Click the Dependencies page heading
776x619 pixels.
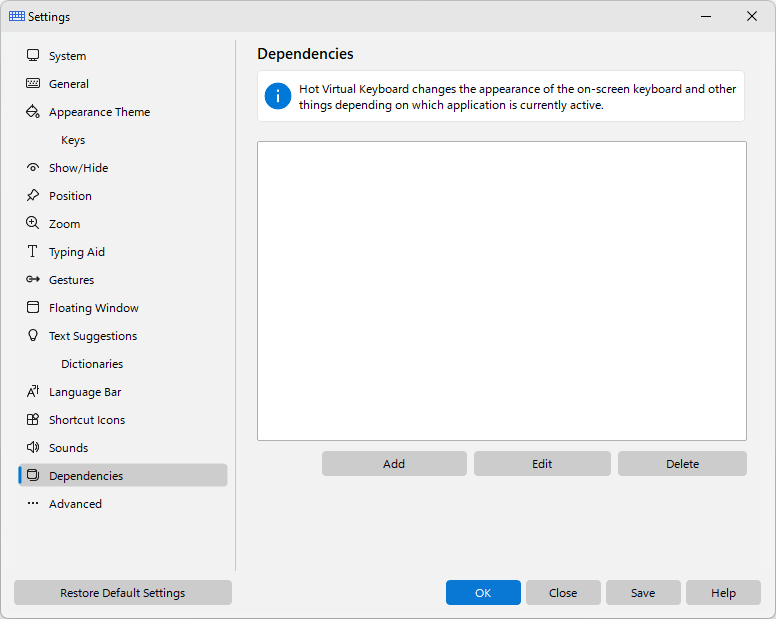(305, 53)
